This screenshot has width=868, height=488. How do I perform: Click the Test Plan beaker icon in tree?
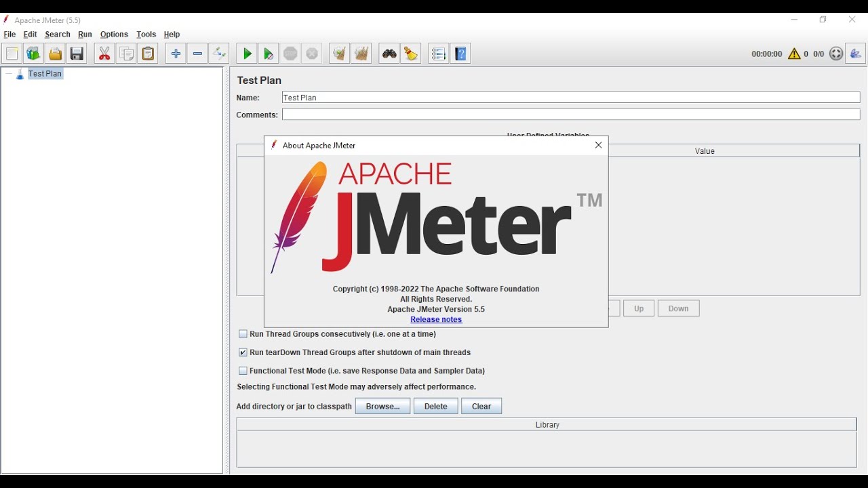(20, 74)
